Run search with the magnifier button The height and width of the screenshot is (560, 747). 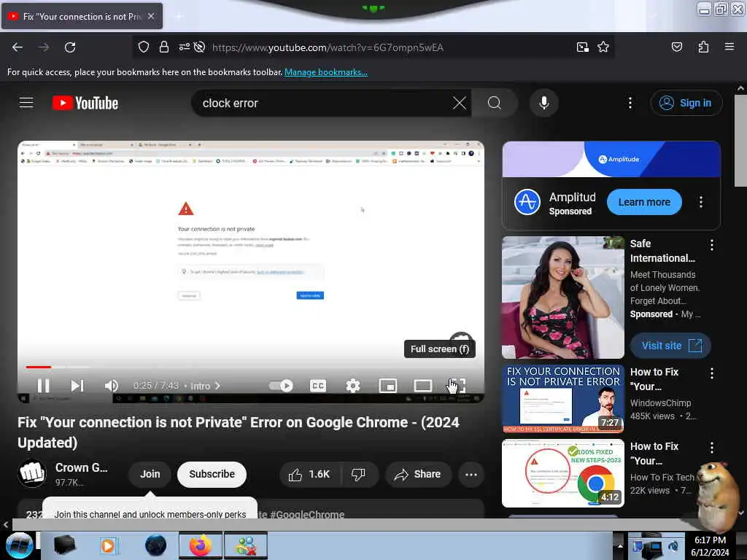pos(495,103)
